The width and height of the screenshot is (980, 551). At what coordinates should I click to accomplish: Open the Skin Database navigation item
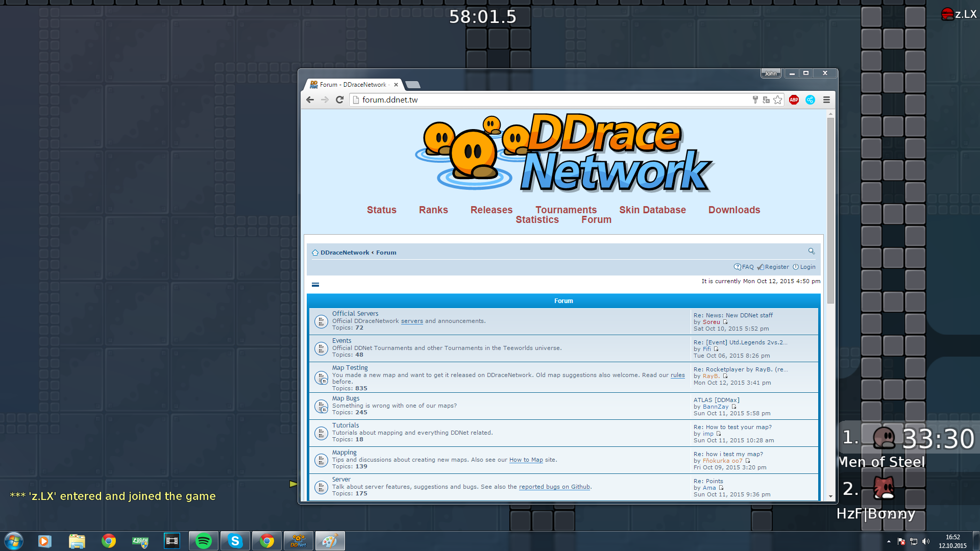(x=652, y=210)
